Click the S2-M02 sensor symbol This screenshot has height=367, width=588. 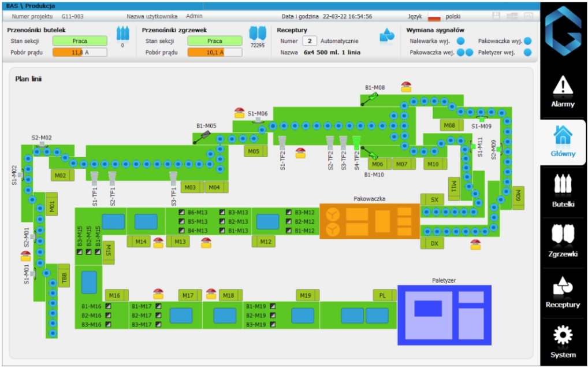point(42,145)
